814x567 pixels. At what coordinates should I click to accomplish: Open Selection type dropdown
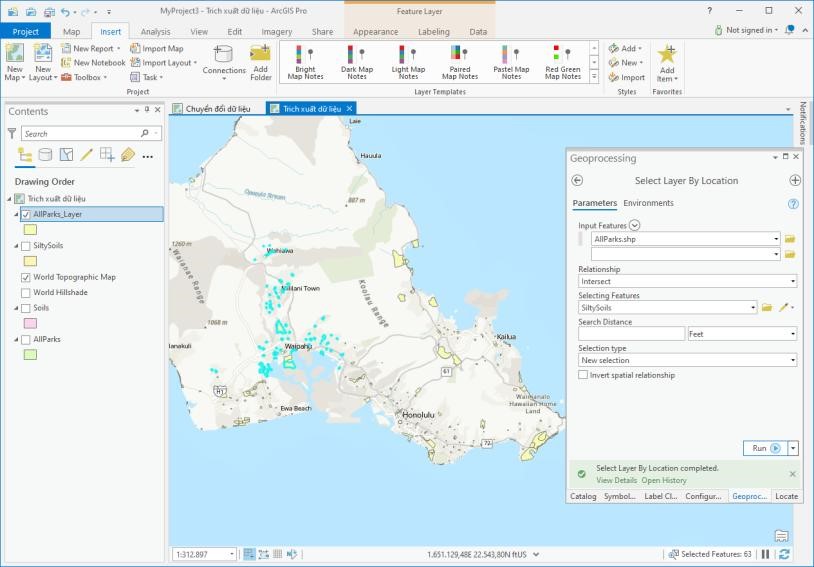tap(793, 360)
